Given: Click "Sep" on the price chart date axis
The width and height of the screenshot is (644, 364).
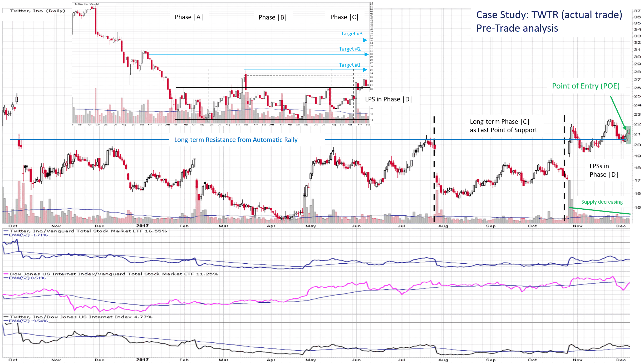Looking at the screenshot, I should [491, 226].
